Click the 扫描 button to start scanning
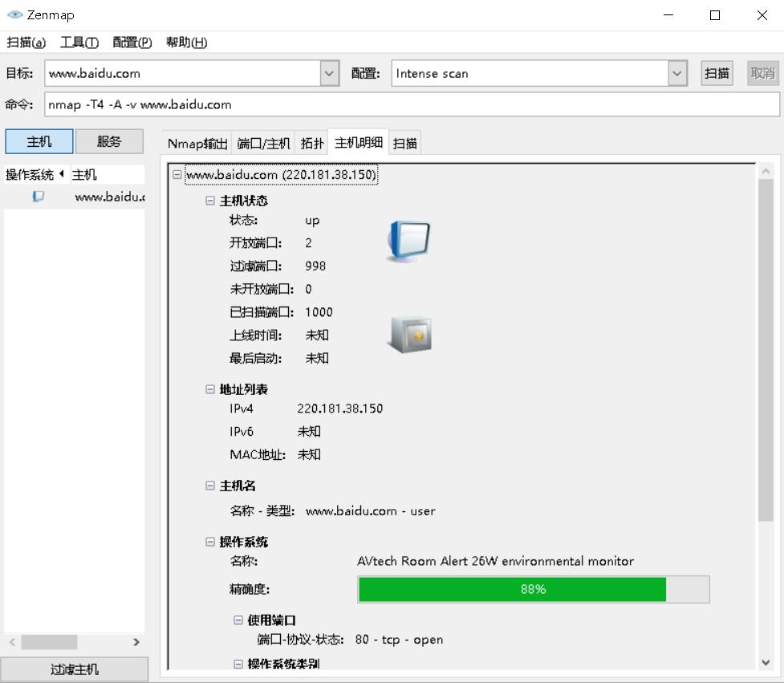 (717, 73)
